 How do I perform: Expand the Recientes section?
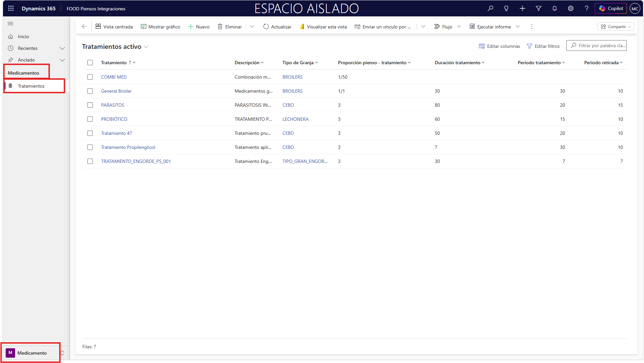62,48
